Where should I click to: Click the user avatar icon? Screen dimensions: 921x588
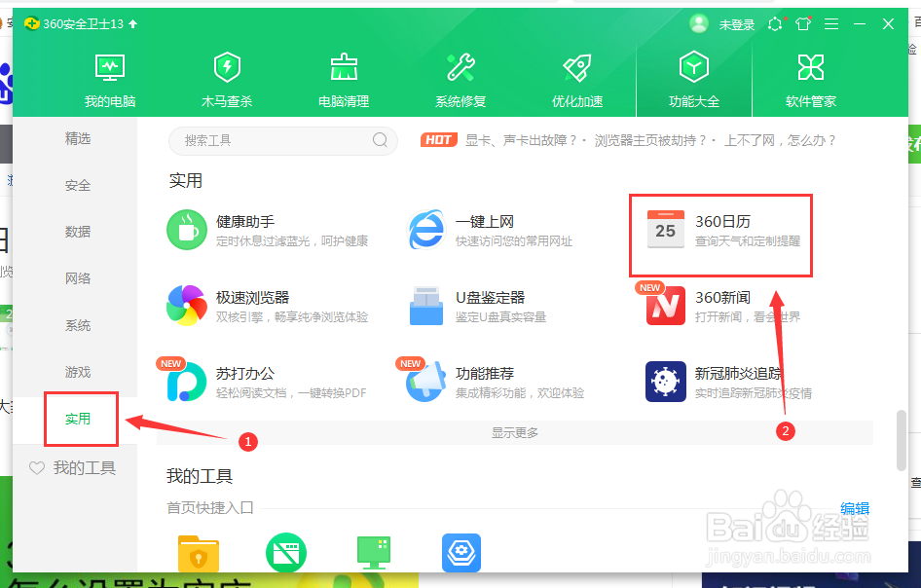pyautogui.click(x=698, y=23)
